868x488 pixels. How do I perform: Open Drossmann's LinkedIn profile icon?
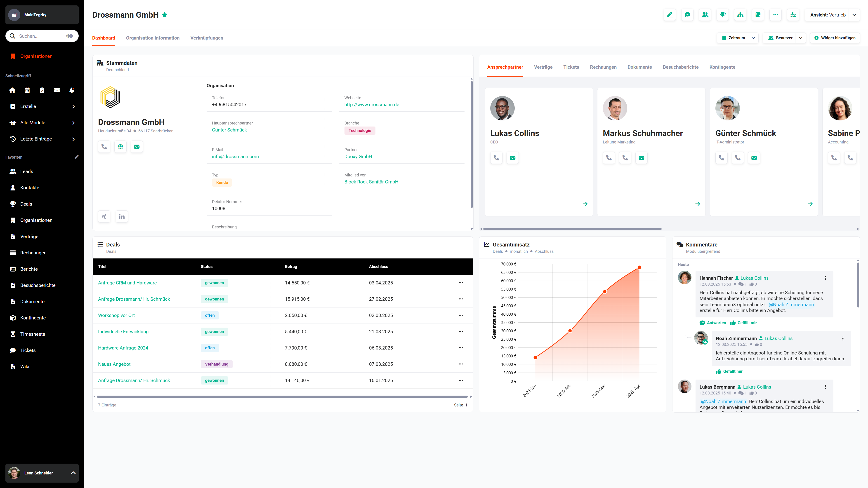tap(122, 216)
